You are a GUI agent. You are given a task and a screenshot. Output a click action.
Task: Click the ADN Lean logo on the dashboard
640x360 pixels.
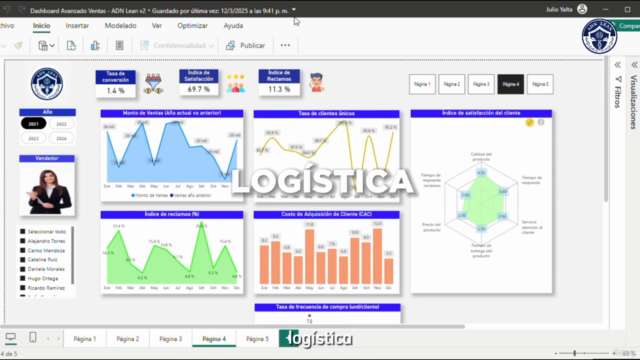[47, 84]
